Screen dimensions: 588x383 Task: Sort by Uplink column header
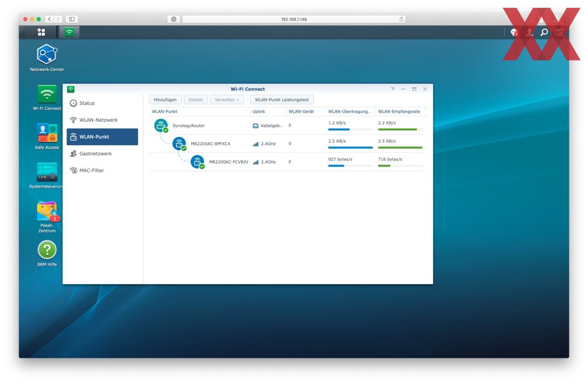tap(268, 111)
